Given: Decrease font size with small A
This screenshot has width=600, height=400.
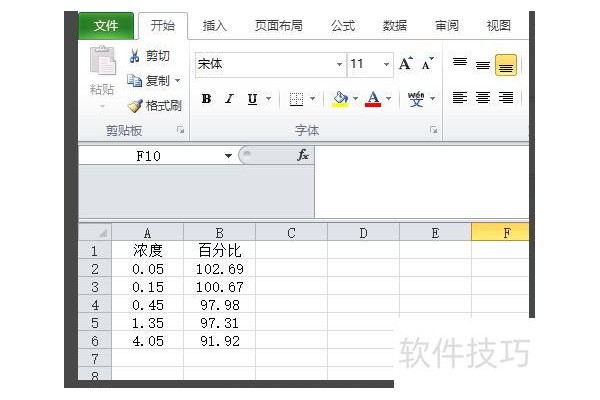Looking at the screenshot, I should [428, 64].
